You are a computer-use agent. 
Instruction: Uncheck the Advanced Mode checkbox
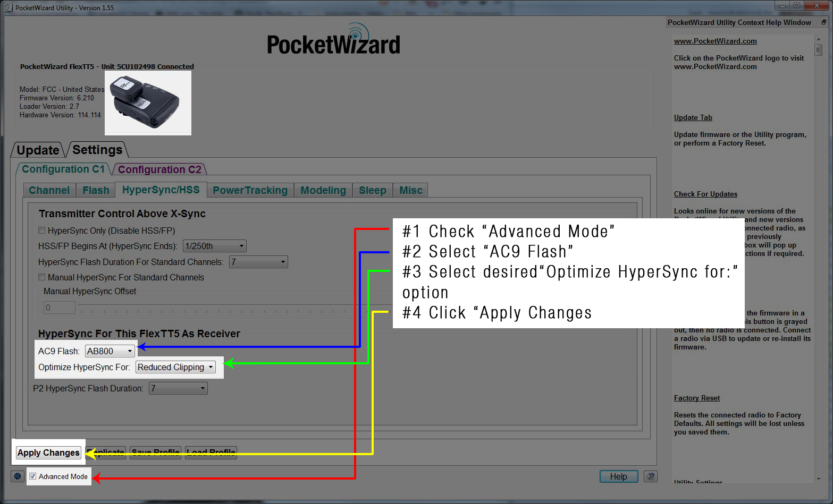(x=33, y=476)
